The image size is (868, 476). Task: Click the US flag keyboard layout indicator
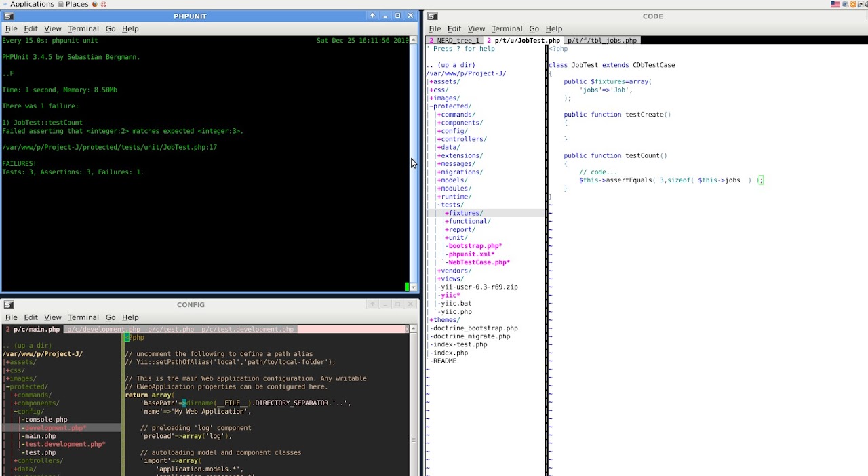835,4
